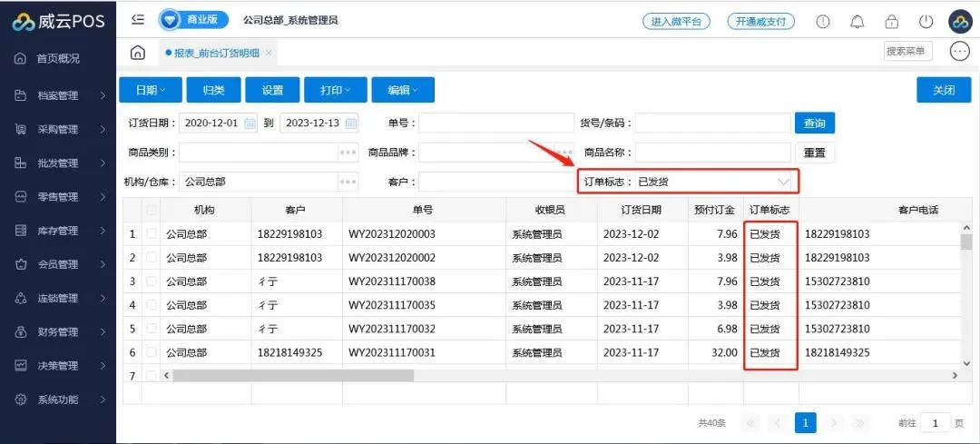Viewport: 980px width, 444px height.
Task: Collapse the sidebar with the menu fold icon
Action: click(138, 19)
